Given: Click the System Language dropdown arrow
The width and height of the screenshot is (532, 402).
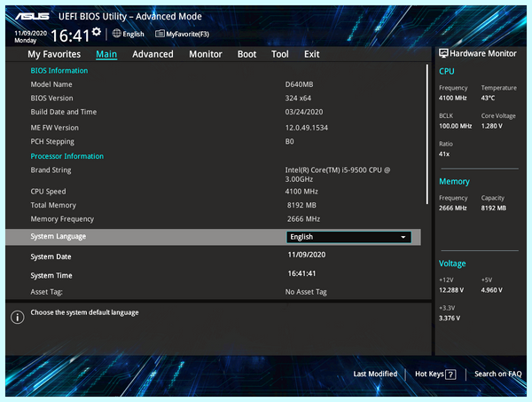Looking at the screenshot, I should (x=403, y=237).
